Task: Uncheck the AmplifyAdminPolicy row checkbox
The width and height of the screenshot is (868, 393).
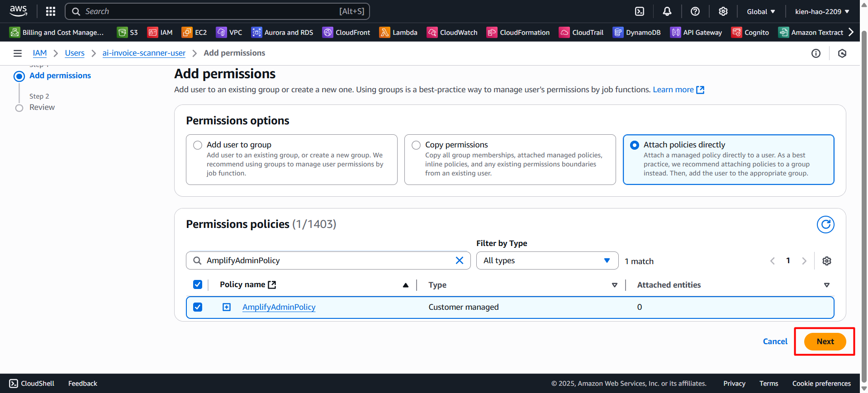Action: click(198, 307)
